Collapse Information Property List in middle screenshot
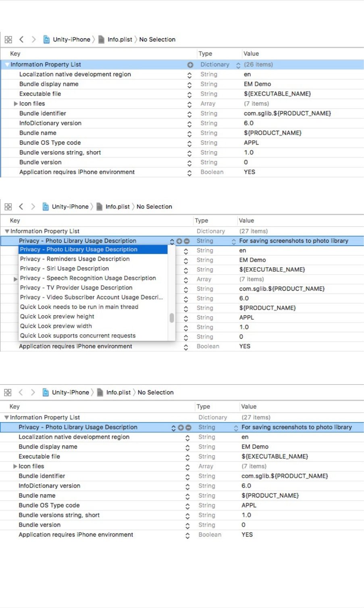 pyautogui.click(x=7, y=231)
